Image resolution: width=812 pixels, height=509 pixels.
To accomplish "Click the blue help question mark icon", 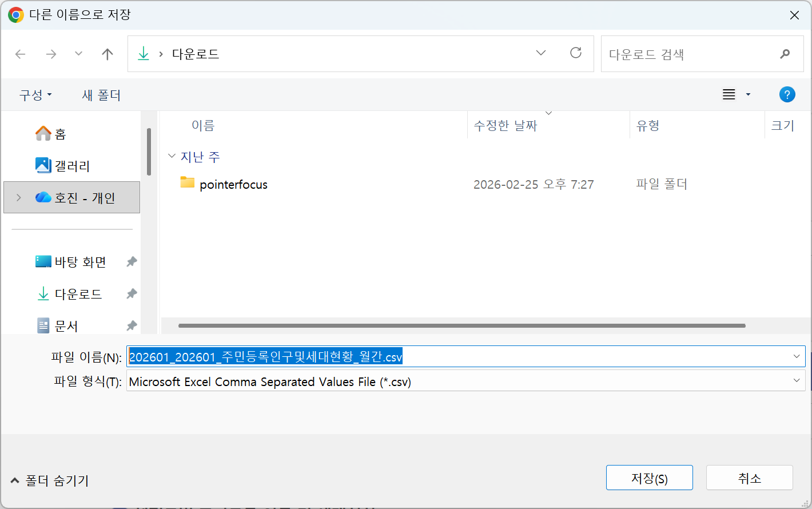I will [787, 94].
